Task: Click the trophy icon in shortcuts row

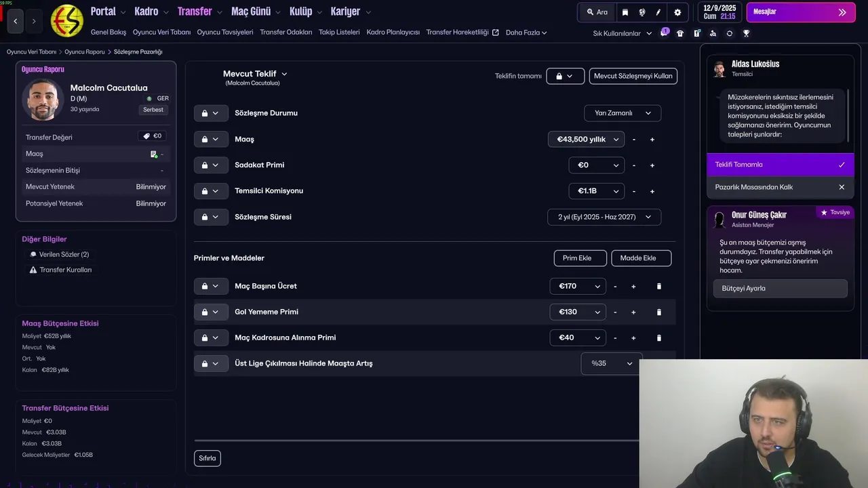Action: pos(746,33)
